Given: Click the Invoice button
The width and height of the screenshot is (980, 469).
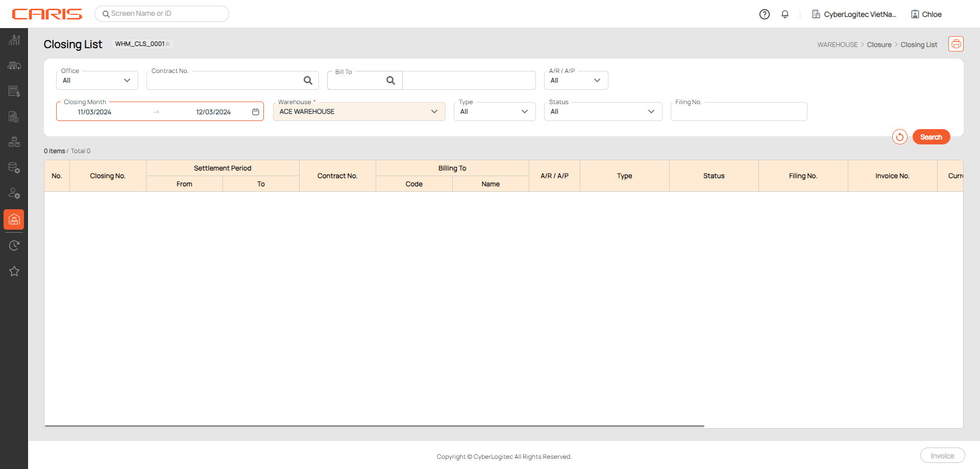Looking at the screenshot, I should (x=942, y=456).
